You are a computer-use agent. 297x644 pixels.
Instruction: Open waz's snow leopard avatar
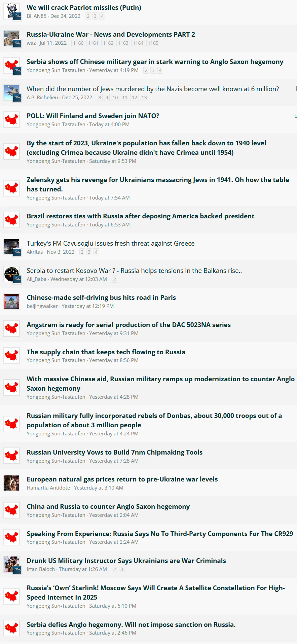(x=12, y=38)
